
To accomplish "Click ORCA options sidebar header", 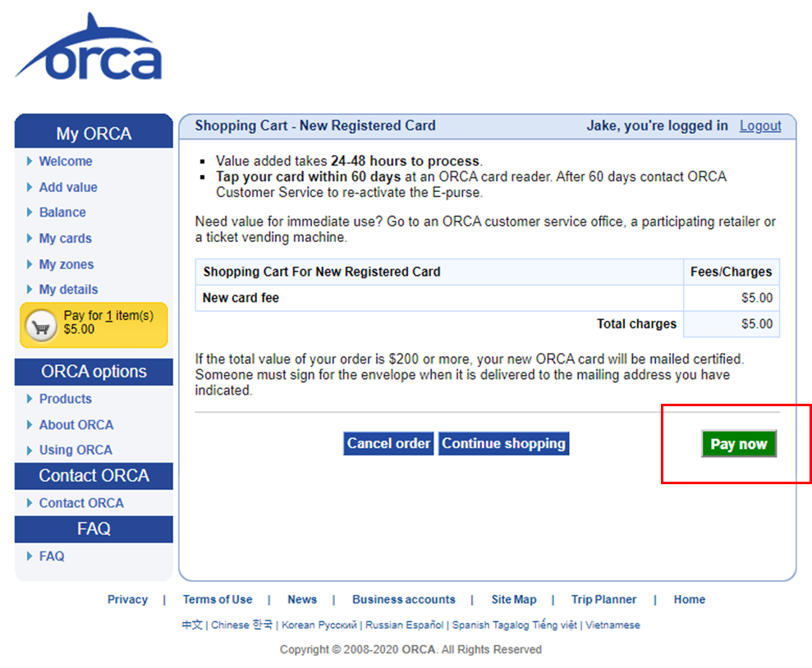I will tap(94, 372).
